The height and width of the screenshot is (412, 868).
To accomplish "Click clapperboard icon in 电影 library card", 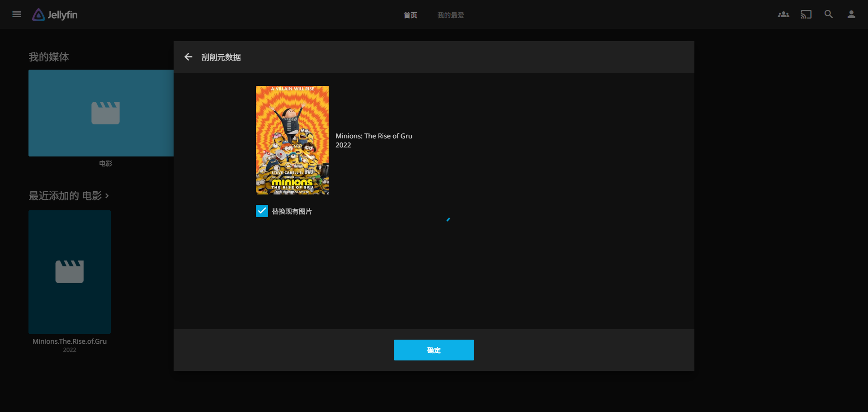I will tap(105, 113).
